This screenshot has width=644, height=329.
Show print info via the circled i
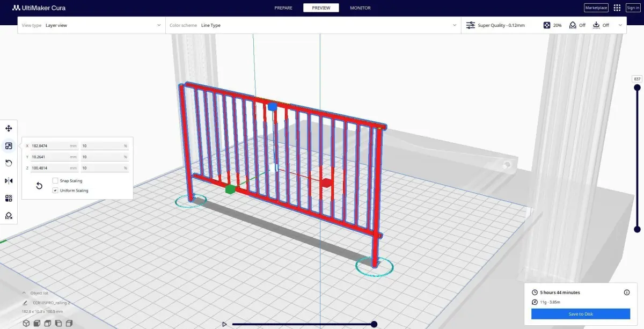coord(627,293)
